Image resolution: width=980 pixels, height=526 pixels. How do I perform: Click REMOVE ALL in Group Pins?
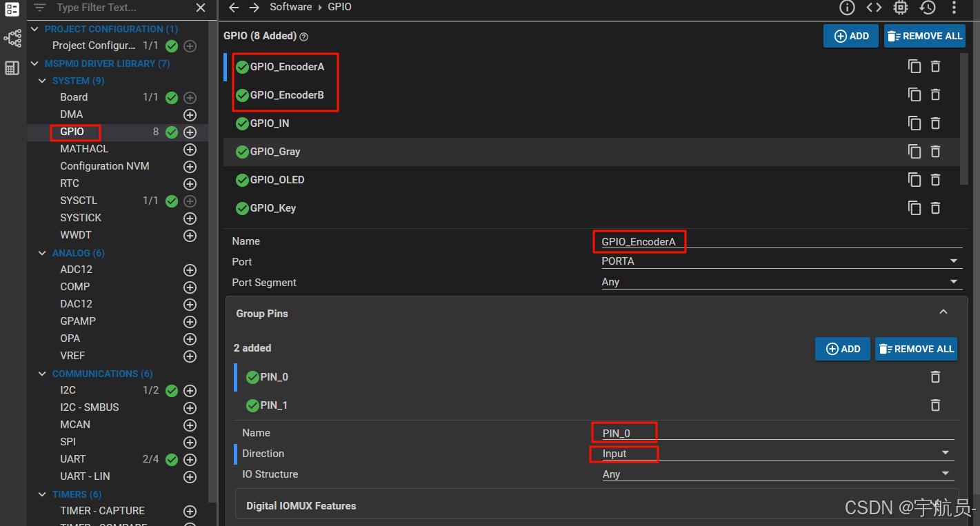917,349
